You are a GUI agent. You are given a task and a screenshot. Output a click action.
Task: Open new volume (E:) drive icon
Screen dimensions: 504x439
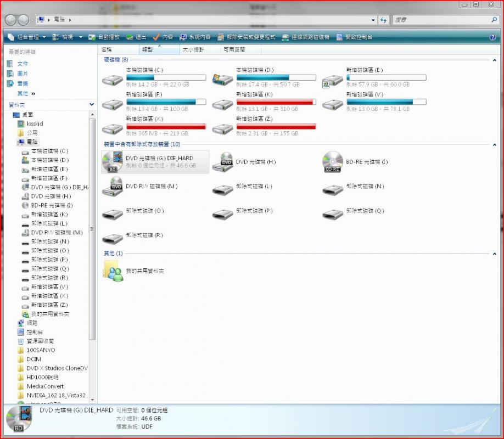[x=333, y=80]
